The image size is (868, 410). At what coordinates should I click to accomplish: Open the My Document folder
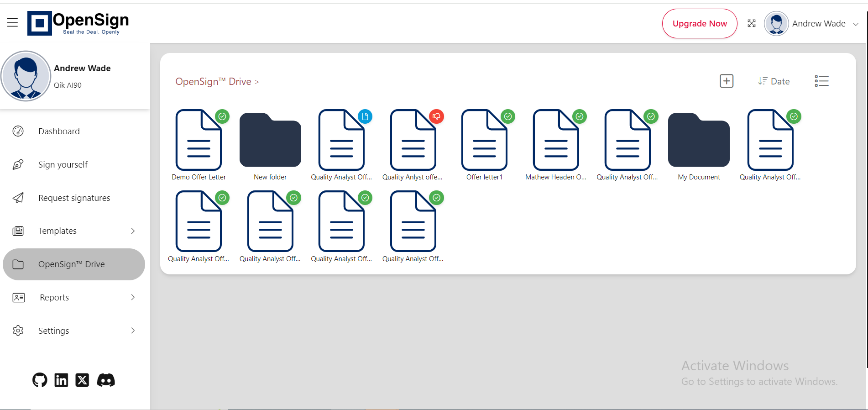point(699,140)
